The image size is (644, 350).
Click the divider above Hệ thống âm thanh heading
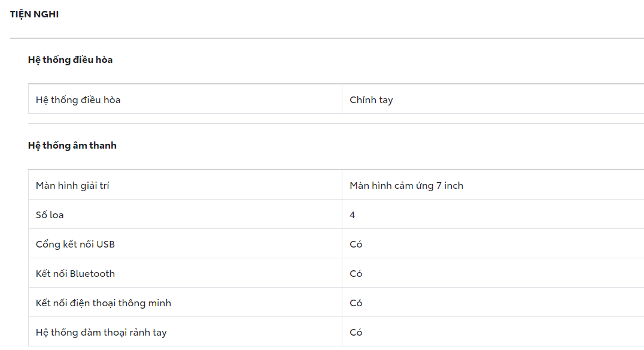pyautogui.click(x=335, y=123)
